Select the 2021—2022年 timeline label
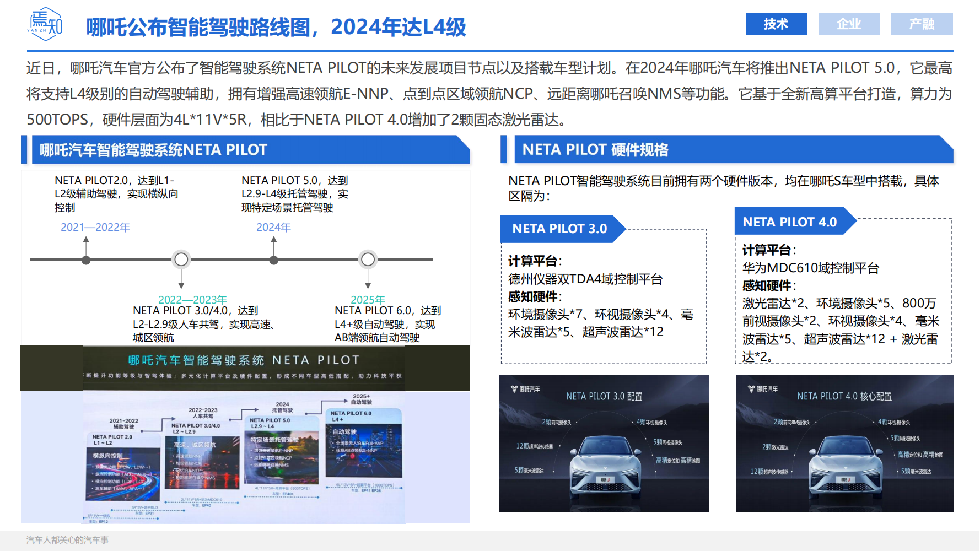The image size is (980, 551). 95,227
